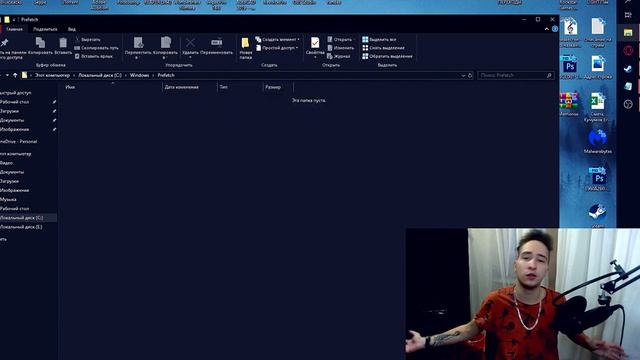Screen dimensions: 640x360
Task: Select Локальный диск (E:) in sidebar
Action: coord(21,227)
